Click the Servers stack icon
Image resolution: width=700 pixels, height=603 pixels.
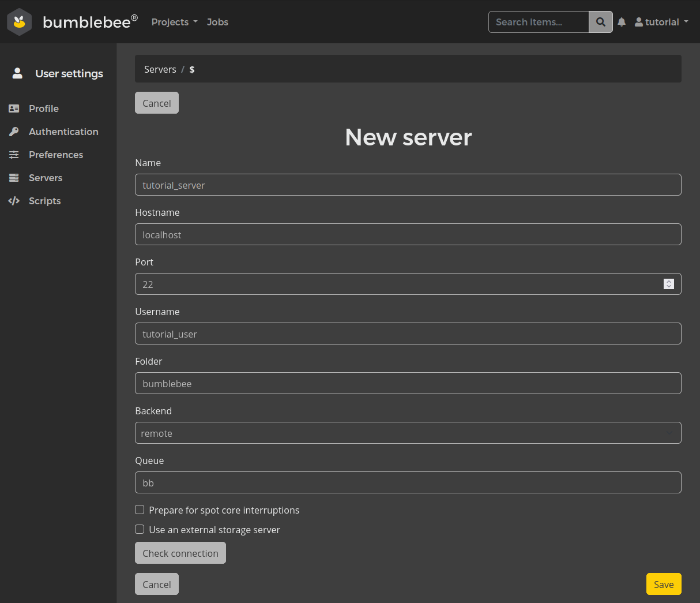click(x=14, y=178)
